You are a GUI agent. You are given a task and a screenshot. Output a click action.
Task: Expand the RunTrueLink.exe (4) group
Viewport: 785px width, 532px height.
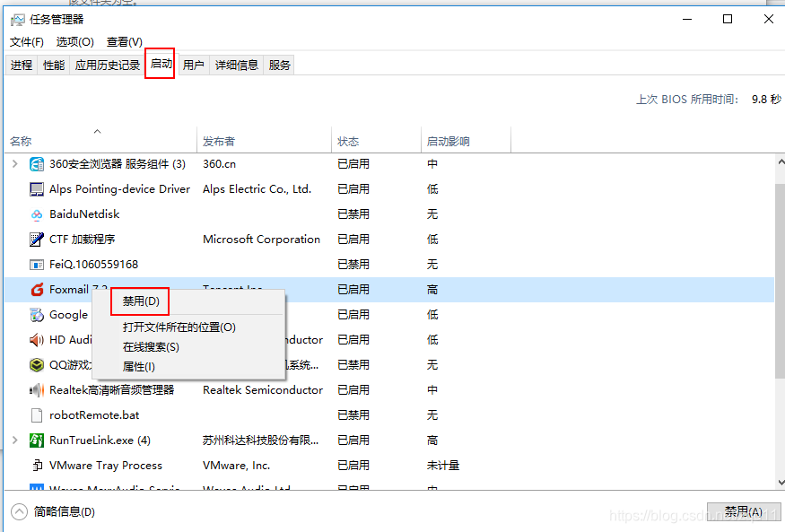pos(15,440)
